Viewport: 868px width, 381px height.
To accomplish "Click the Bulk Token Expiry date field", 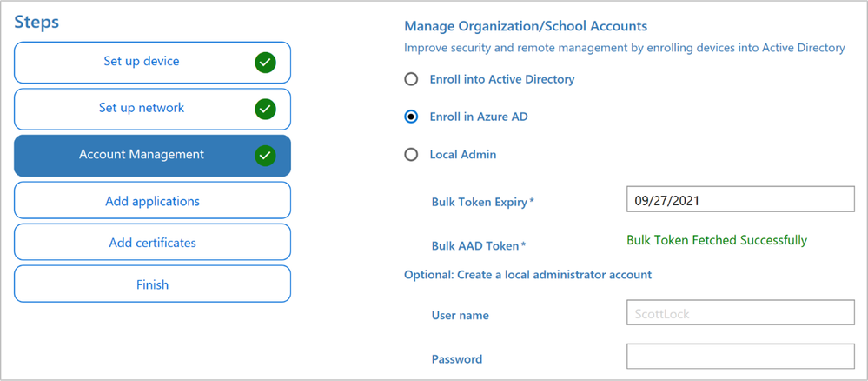I will (x=740, y=199).
